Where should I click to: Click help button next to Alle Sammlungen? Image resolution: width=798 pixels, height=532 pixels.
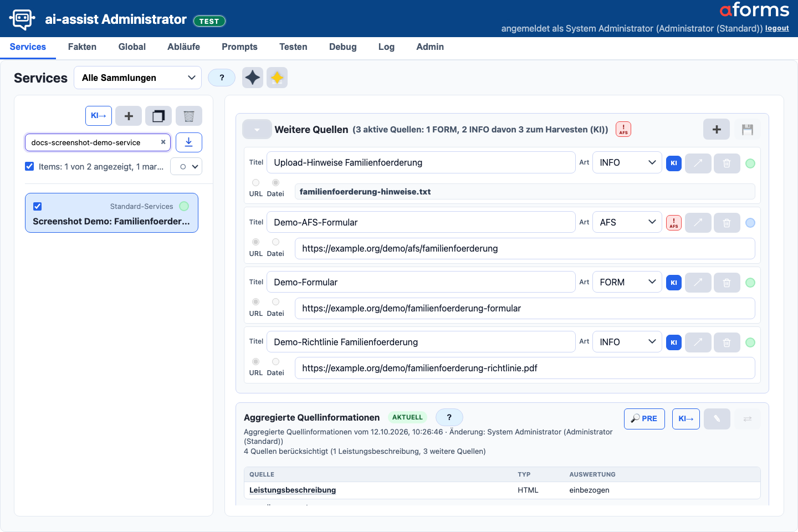click(222, 78)
